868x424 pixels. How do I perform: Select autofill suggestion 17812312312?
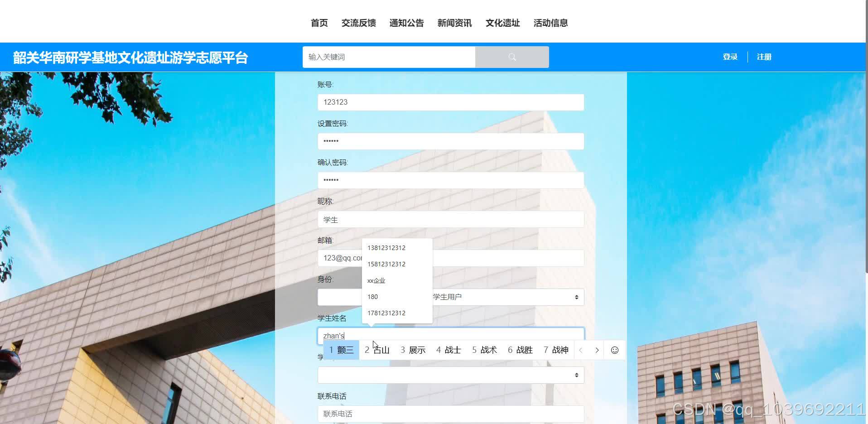pyautogui.click(x=397, y=313)
